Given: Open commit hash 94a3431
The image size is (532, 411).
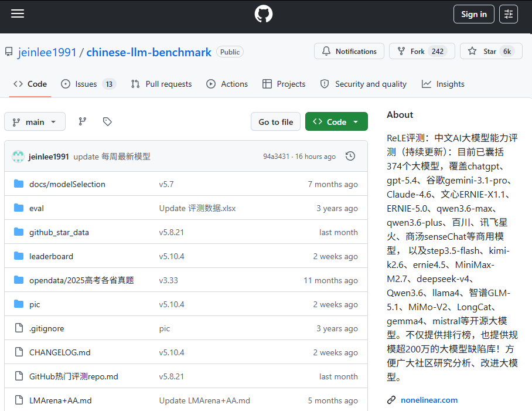Looking at the screenshot, I should [x=276, y=157].
